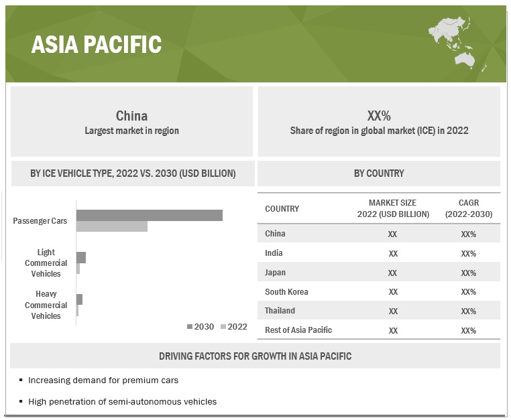The height and width of the screenshot is (420, 511).
Task: Click the DRIVING FACTORS FOR GROWTH heading
Action: 255,356
